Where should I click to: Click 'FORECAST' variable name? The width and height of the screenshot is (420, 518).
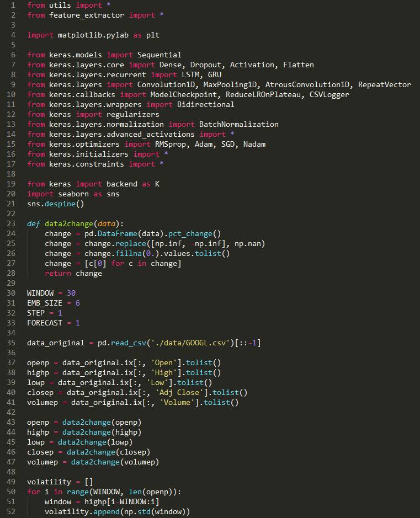tap(45, 323)
